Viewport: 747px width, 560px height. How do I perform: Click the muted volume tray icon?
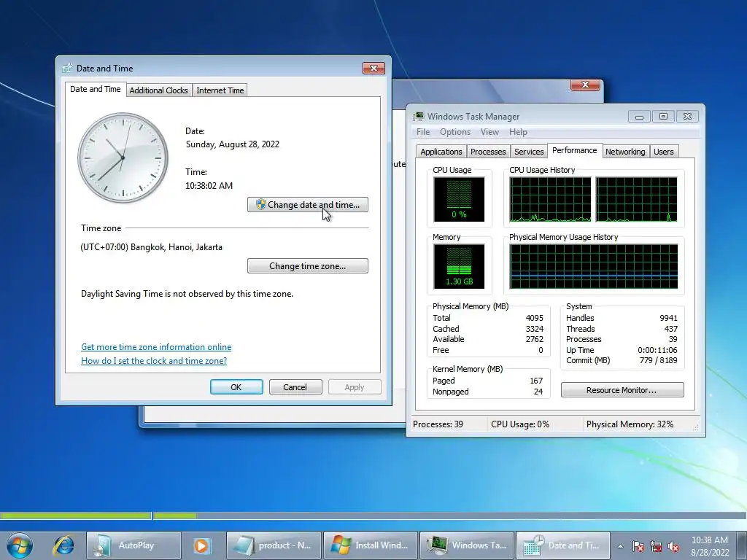(x=673, y=546)
